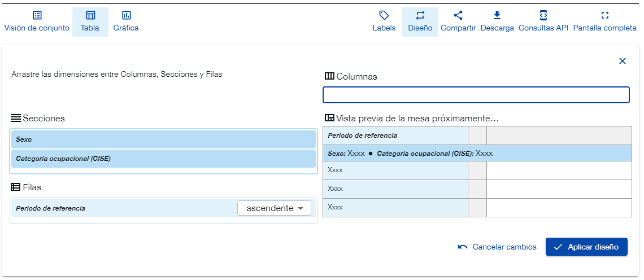The width and height of the screenshot is (644, 280).
Task: Click the Periodo de referencia preview header
Action: click(395, 135)
